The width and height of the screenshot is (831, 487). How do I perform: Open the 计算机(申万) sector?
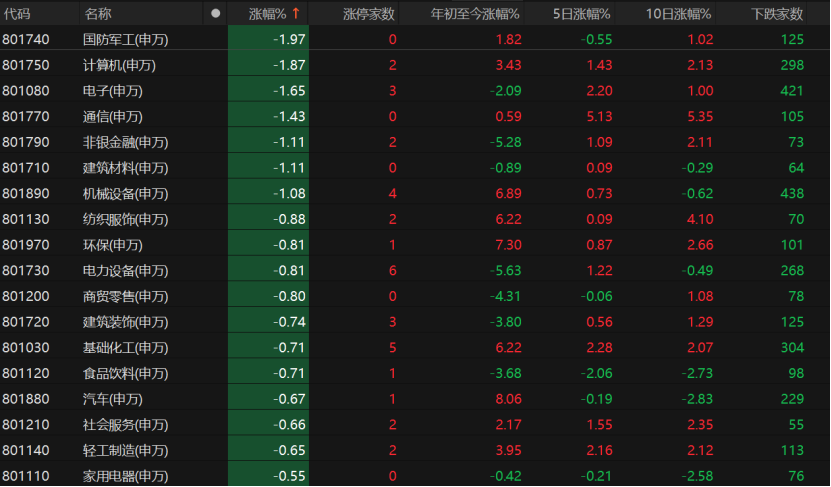(x=119, y=65)
